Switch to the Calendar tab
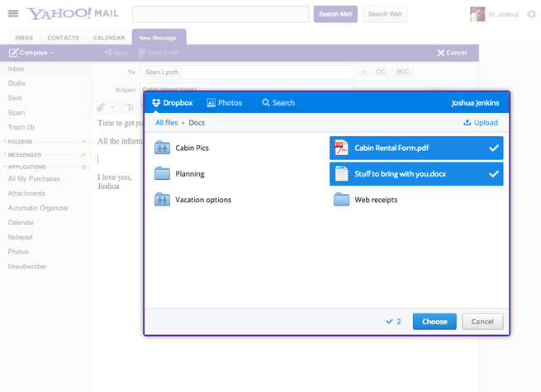 point(109,38)
